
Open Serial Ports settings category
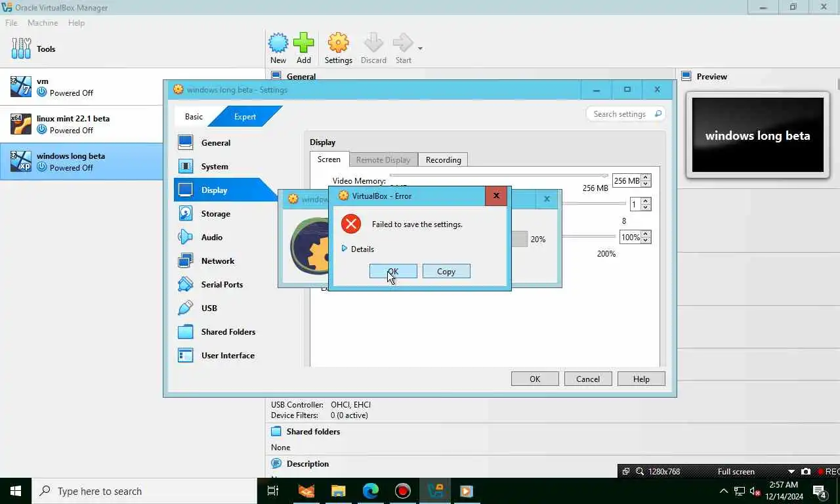[222, 284]
